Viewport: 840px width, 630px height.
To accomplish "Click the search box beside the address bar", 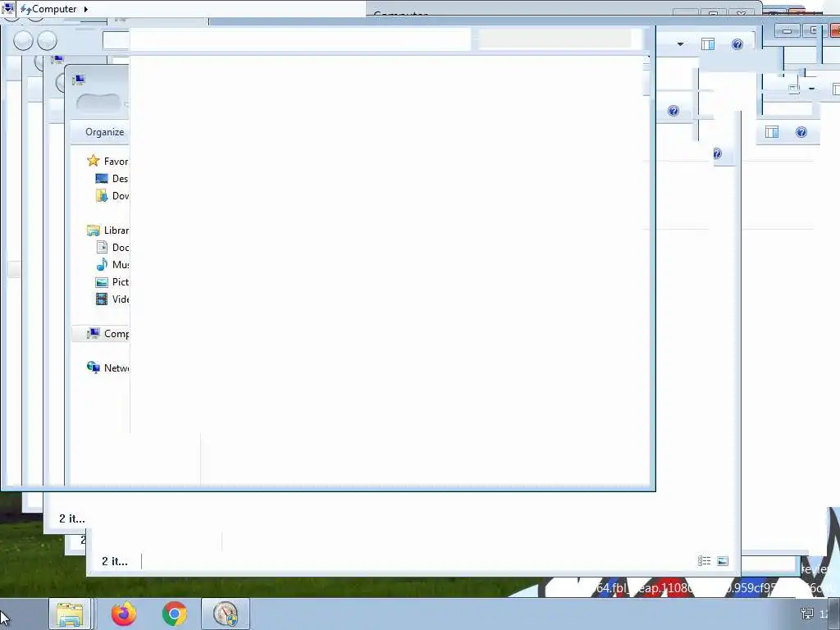I will (555, 39).
